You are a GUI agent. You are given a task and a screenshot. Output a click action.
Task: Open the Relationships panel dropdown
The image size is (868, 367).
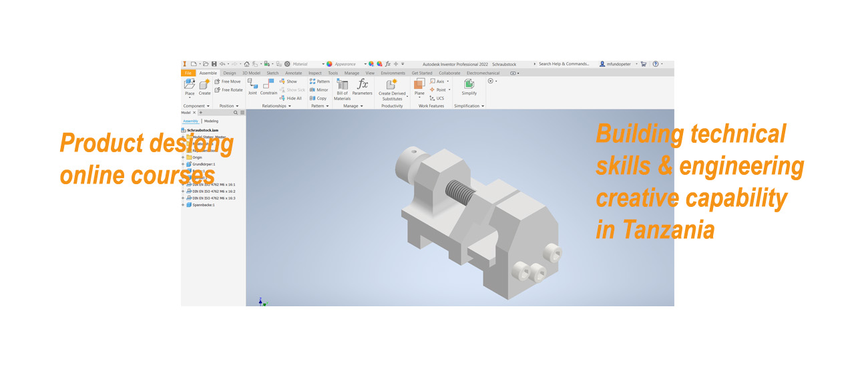[276, 106]
